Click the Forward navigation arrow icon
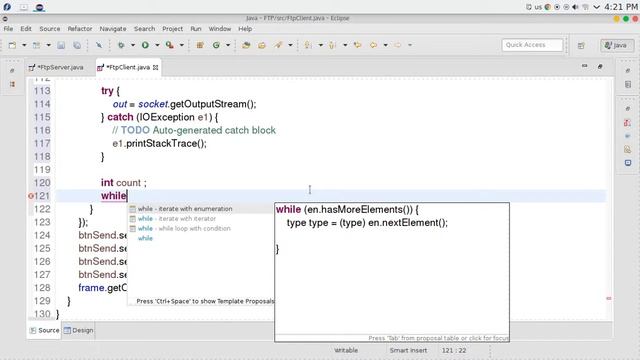This screenshot has height=360, width=640. click(x=398, y=45)
